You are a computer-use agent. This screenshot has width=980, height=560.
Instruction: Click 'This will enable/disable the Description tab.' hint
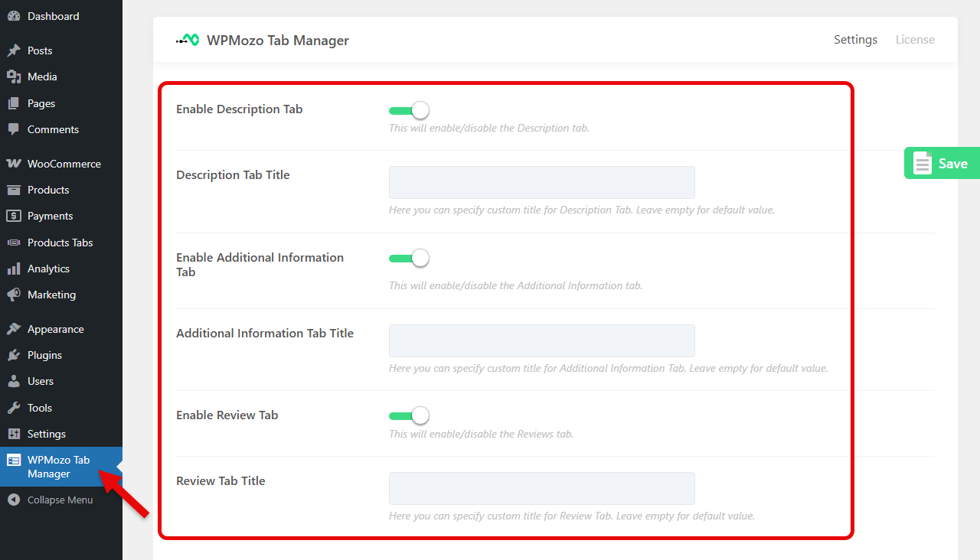point(489,128)
